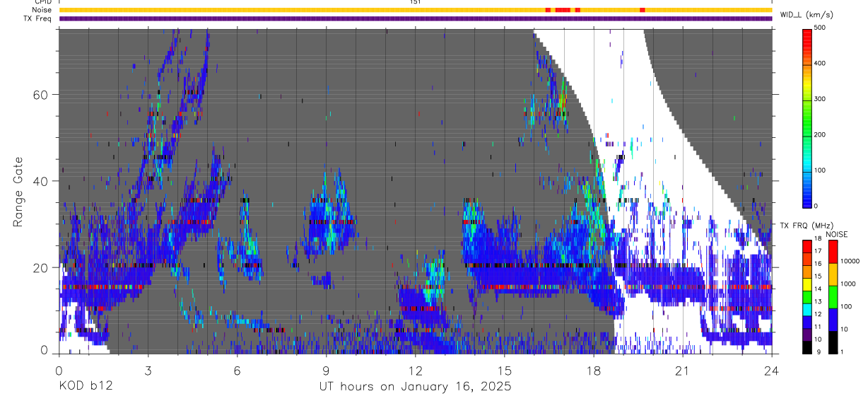Select the UT hours axis tick "24"
This screenshot has width=868, height=401.
pos(772,370)
